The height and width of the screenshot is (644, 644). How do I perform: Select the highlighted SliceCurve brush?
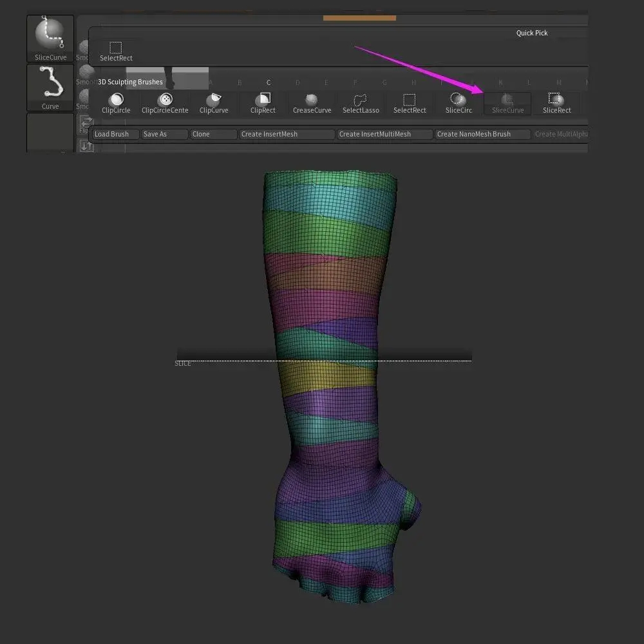pos(507,104)
